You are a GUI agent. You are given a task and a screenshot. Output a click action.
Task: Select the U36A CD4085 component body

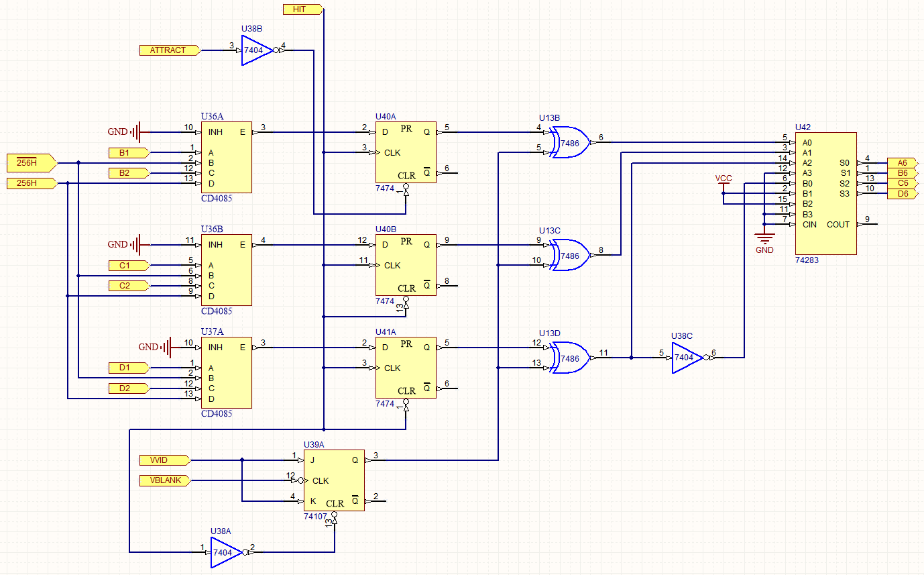(227, 158)
